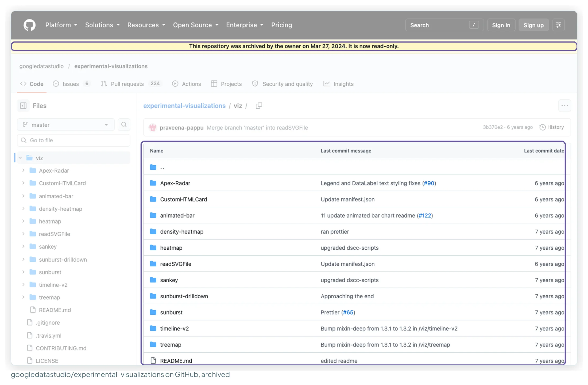The height and width of the screenshot is (385, 588).
Task: Open pull request #90 link
Action: 429,183
